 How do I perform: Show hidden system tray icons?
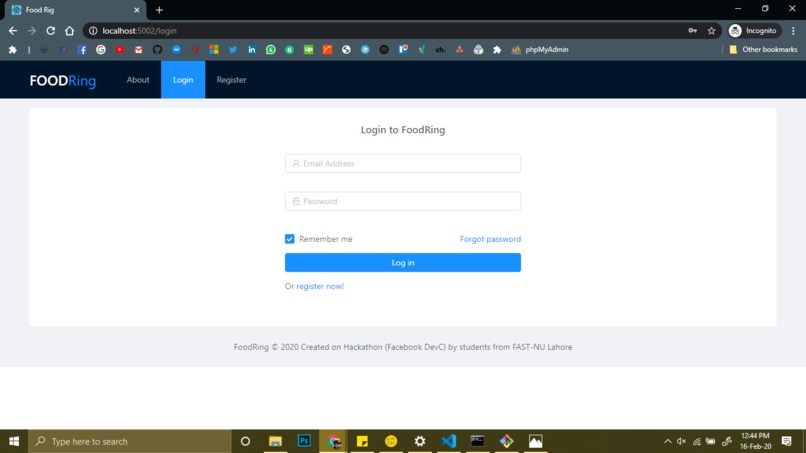(x=667, y=441)
